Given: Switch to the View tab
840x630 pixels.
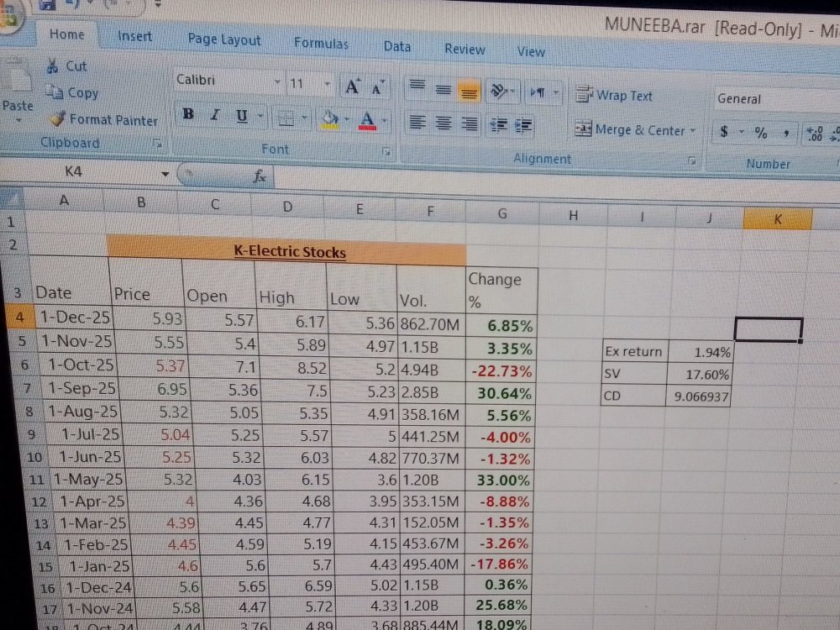Looking at the screenshot, I should tap(530, 52).
